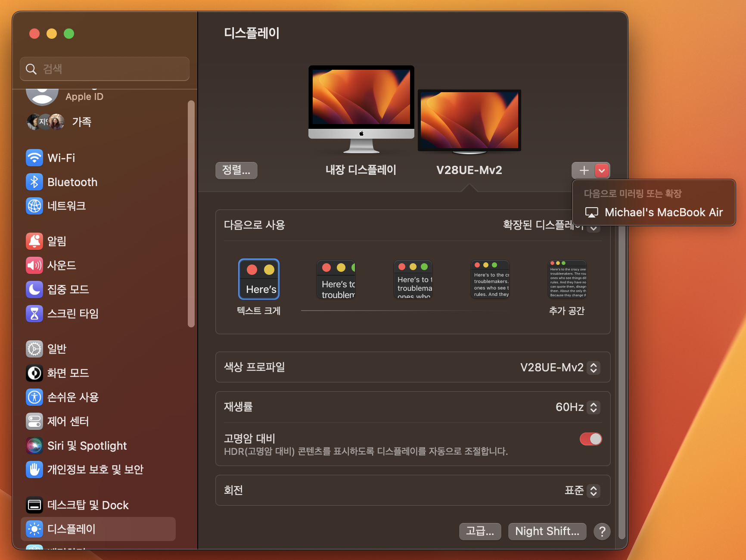The width and height of the screenshot is (746, 560).
Task: Open Night Shift settings
Action: (547, 531)
